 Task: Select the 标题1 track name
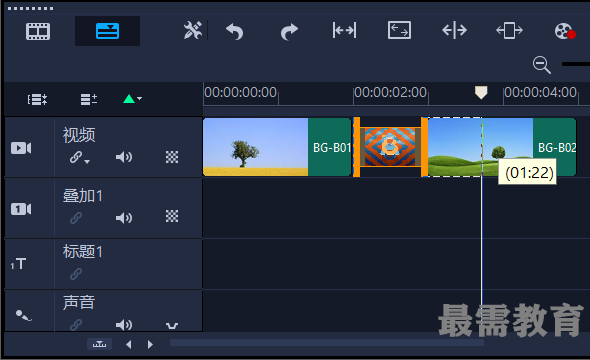pyautogui.click(x=82, y=252)
